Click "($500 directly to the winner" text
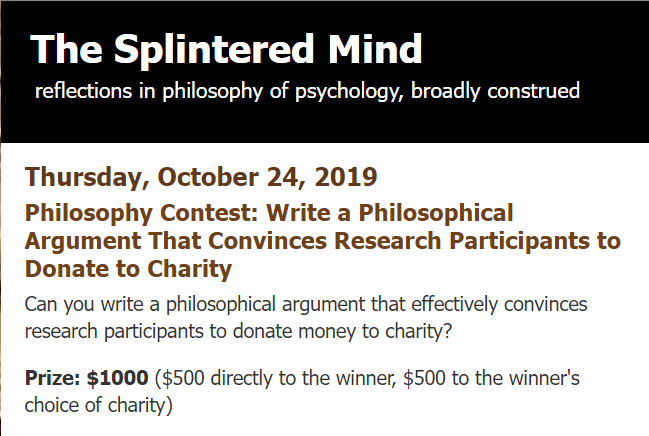 coord(267,380)
